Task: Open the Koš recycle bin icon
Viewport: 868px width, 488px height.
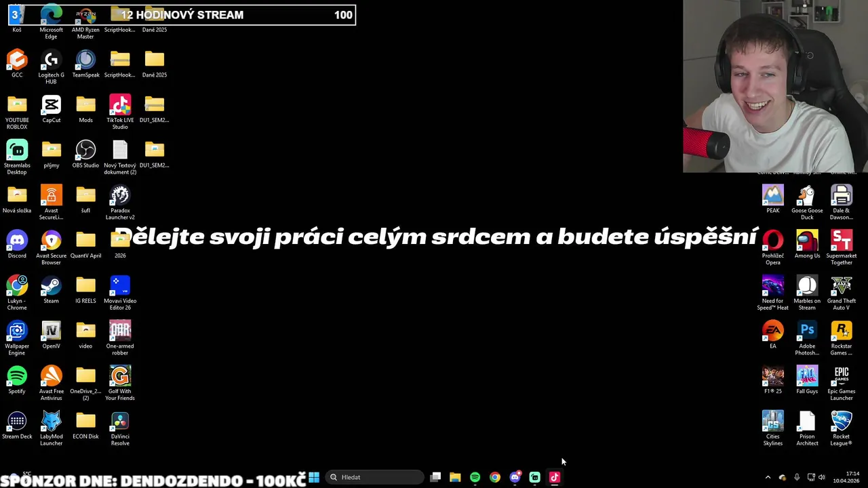Action: pyautogui.click(x=17, y=19)
